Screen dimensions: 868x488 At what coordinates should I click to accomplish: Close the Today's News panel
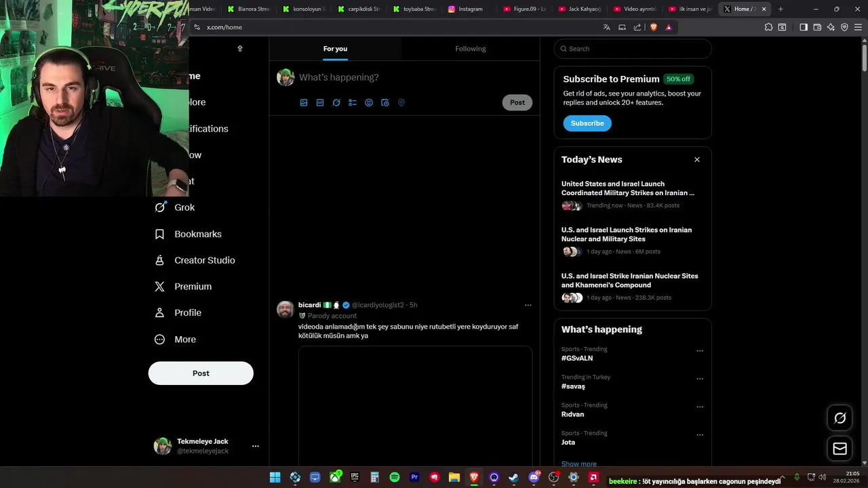tap(696, 159)
